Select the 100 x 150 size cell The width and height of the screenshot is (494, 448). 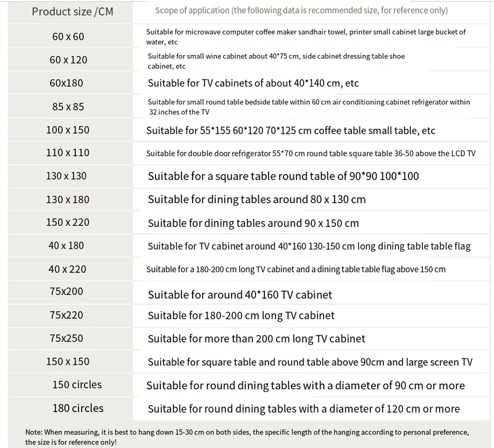[x=68, y=130]
